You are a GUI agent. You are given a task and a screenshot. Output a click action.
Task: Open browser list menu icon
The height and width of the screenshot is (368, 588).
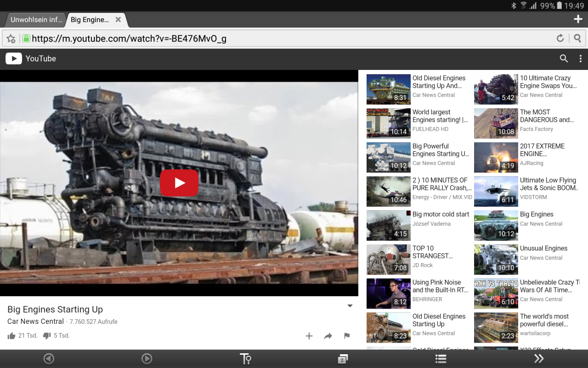(x=441, y=359)
